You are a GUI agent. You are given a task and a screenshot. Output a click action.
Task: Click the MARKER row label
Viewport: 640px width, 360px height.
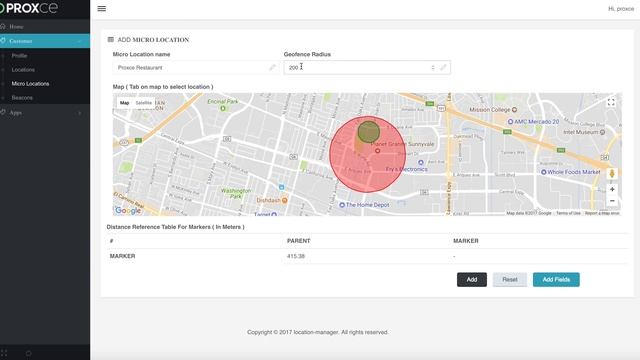point(122,256)
